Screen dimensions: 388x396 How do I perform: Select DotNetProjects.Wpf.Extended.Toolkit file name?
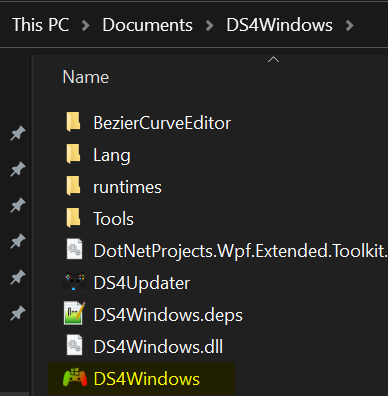click(240, 251)
